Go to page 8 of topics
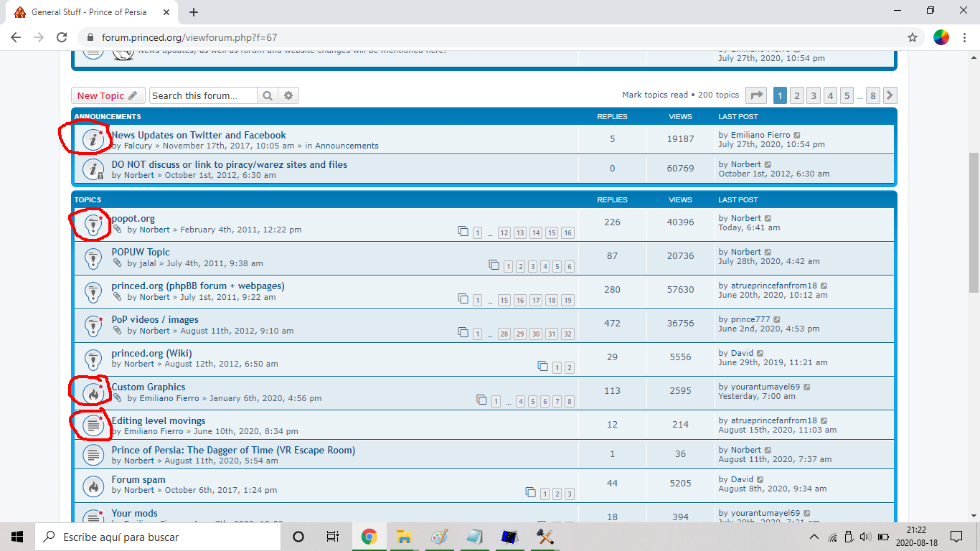 point(872,95)
